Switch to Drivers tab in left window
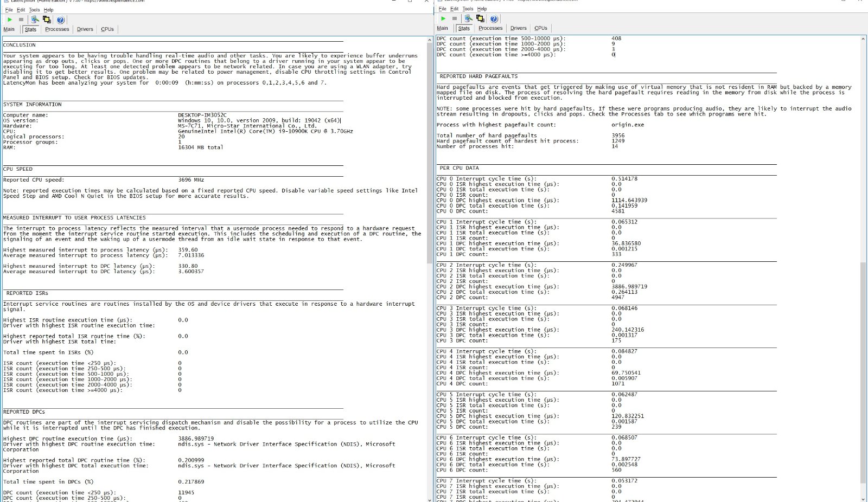 (x=85, y=29)
